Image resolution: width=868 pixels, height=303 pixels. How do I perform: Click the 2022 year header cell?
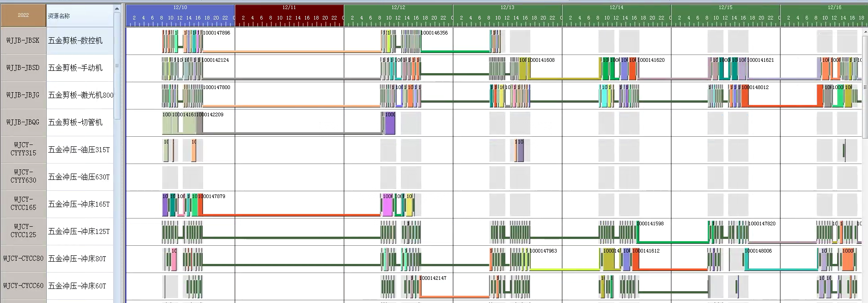pos(23,15)
